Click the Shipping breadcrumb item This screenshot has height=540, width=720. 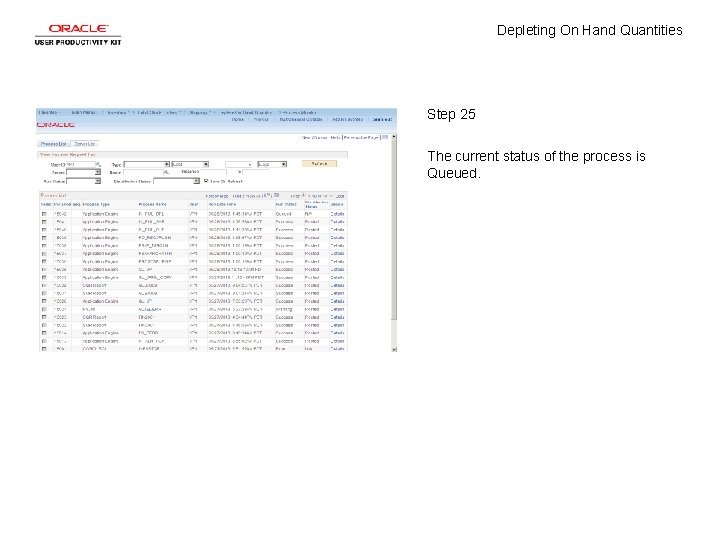click(198, 112)
